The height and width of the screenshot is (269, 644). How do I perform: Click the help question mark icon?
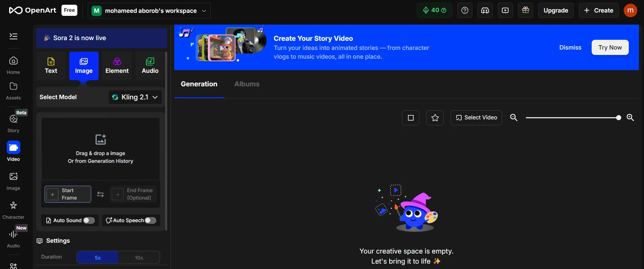pos(465,10)
